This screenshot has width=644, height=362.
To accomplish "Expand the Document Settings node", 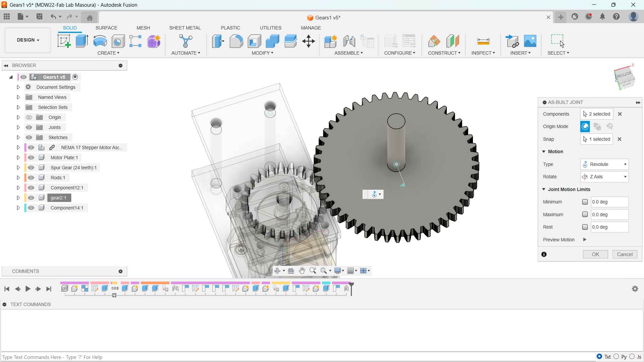I will click(18, 87).
